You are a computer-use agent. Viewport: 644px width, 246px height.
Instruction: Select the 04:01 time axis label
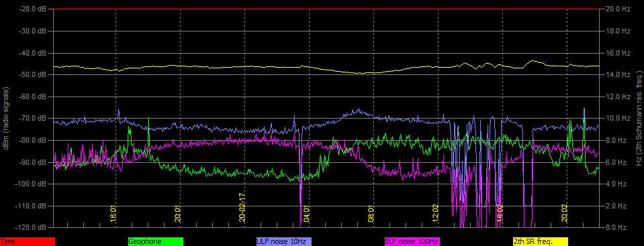click(306, 214)
